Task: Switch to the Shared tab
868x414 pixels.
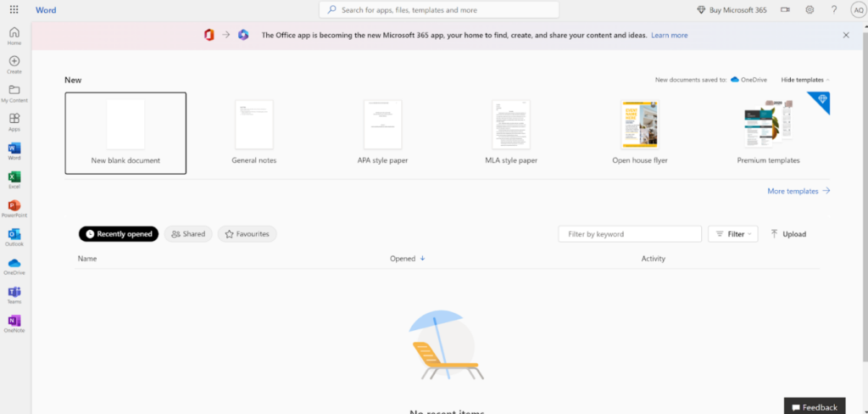Action: [188, 234]
